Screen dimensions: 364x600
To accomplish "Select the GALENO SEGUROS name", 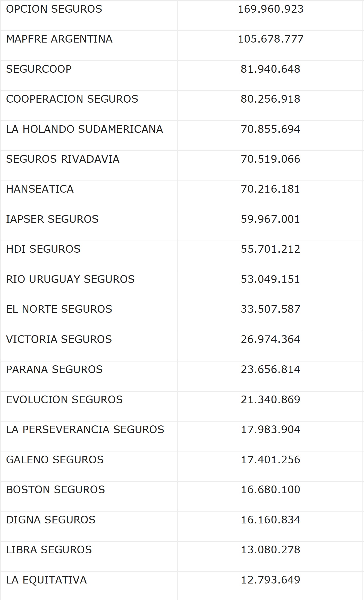I will (x=55, y=460).
